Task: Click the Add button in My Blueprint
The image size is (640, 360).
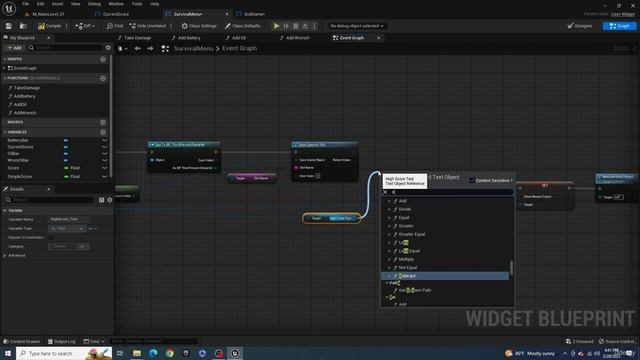Action: (x=14, y=48)
